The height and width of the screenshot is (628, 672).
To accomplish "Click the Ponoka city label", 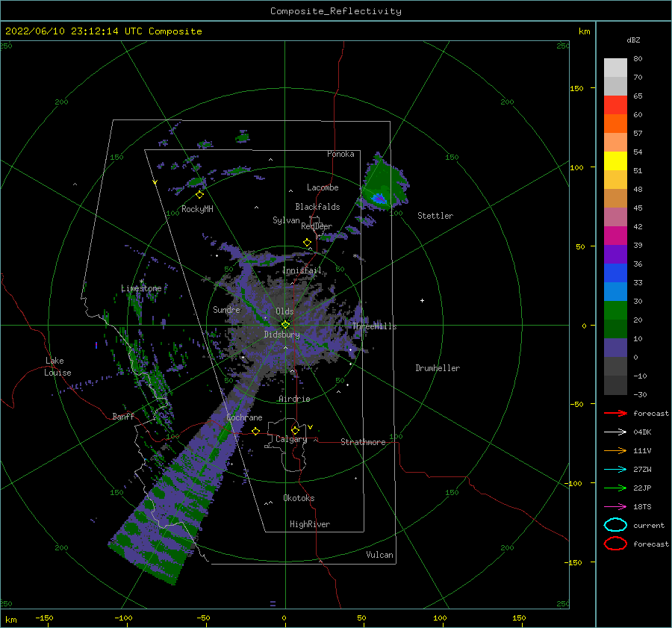I will point(340,154).
